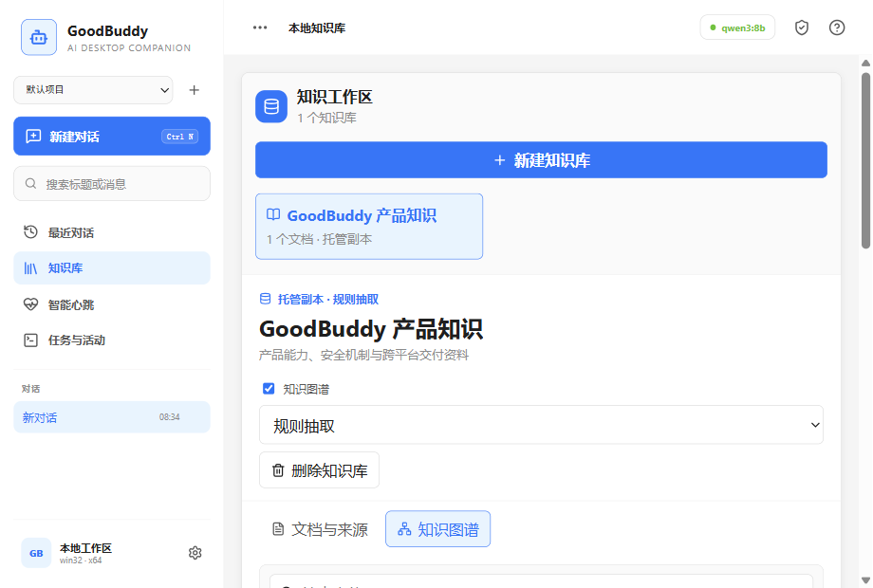Click the small database icon beside 托管副本
873x588 pixels.
tap(266, 299)
